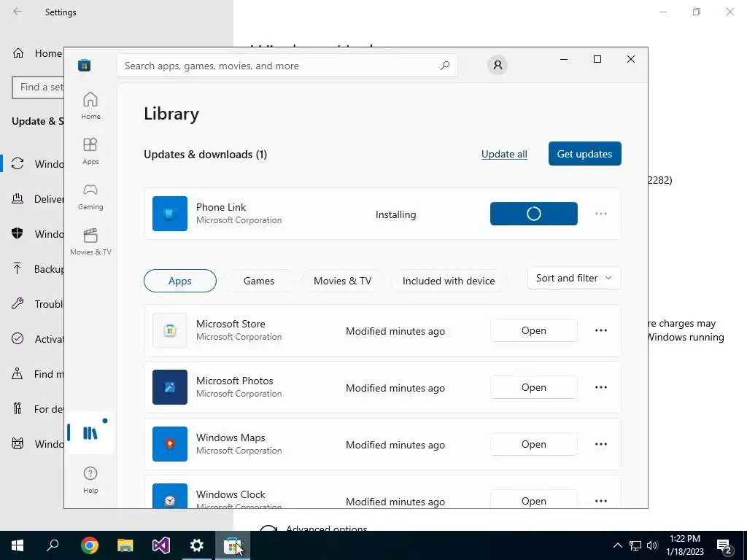The height and width of the screenshot is (560, 747).
Task: Open more options for Microsoft Store row
Action: [x=601, y=330]
